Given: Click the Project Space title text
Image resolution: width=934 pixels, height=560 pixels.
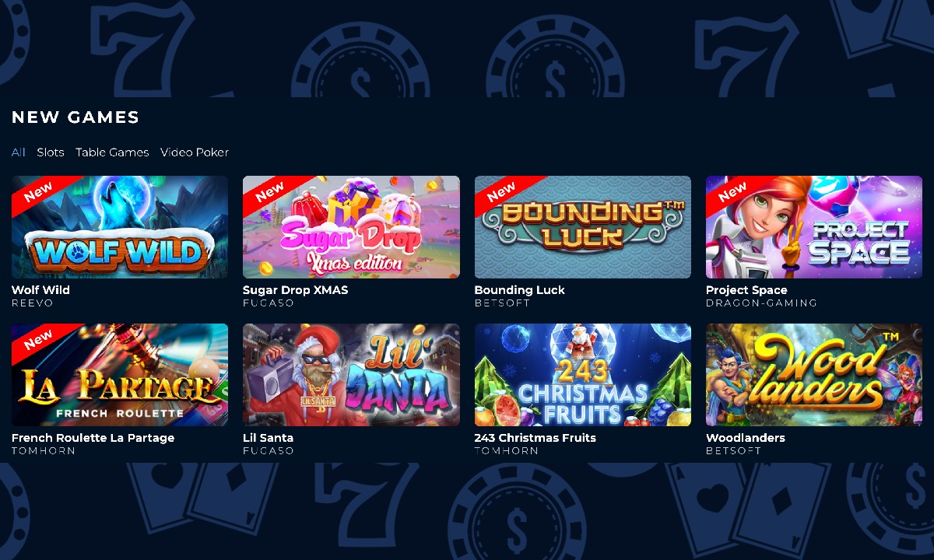Looking at the screenshot, I should (746, 290).
